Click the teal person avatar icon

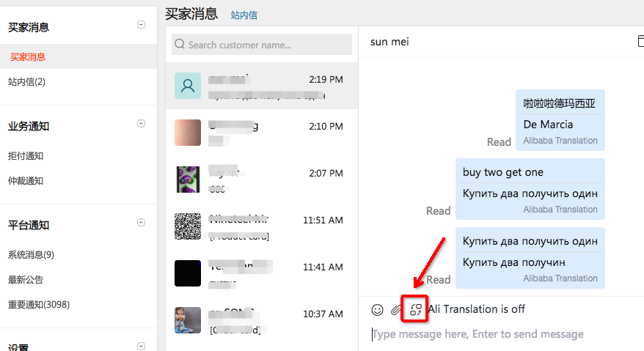(188, 86)
